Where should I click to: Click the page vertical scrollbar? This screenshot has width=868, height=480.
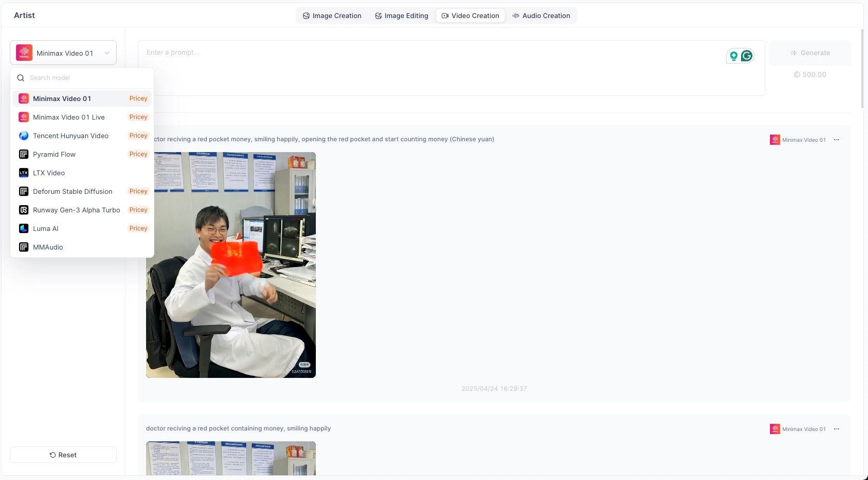(862, 69)
